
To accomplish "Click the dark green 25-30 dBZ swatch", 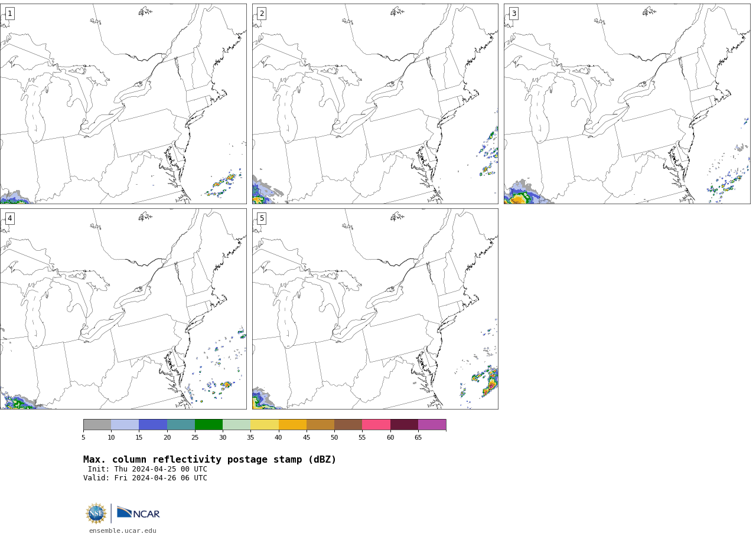I will coord(208,425).
